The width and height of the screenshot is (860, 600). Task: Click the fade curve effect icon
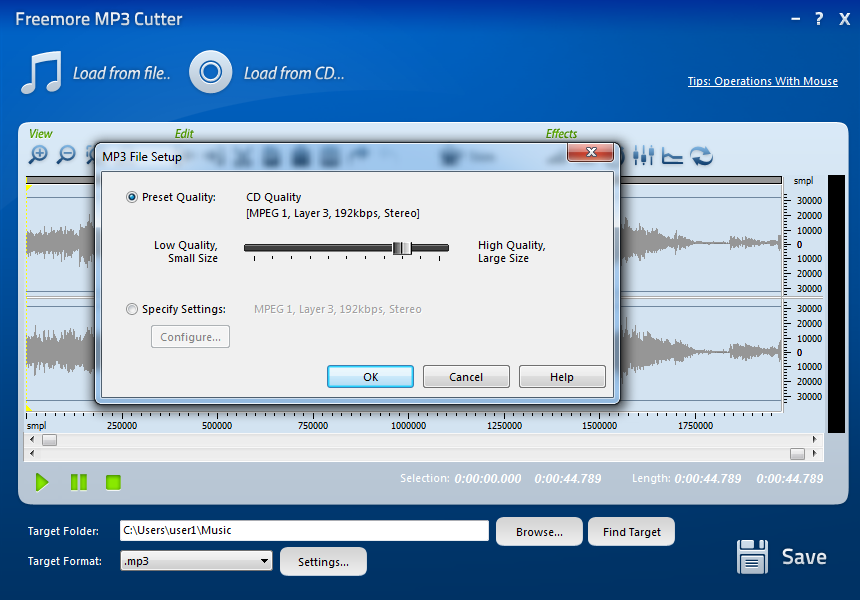point(672,156)
